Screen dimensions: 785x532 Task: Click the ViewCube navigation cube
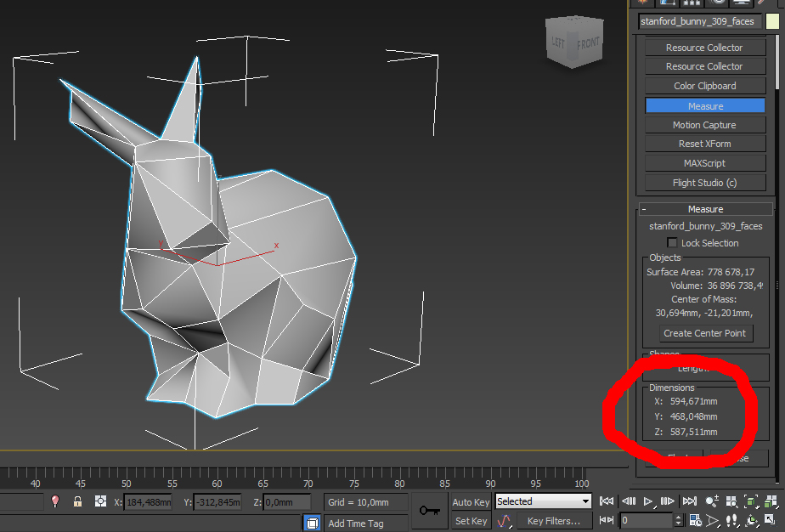tap(574, 41)
